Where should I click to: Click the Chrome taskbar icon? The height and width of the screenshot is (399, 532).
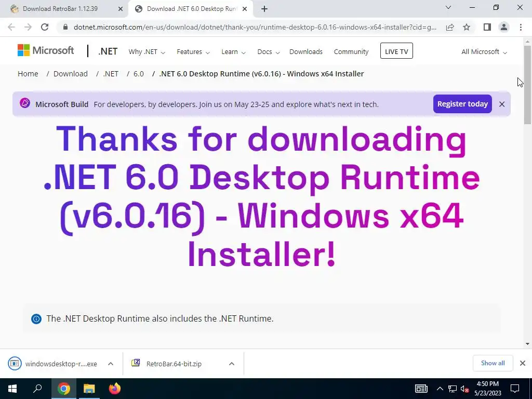[63, 389]
